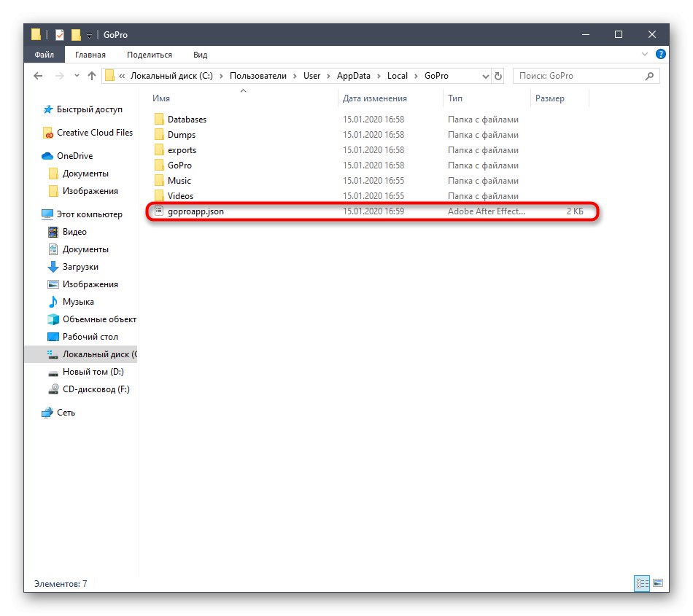This screenshot has width=693, height=616.
Task: Open the Видео library icon
Action: point(53,232)
